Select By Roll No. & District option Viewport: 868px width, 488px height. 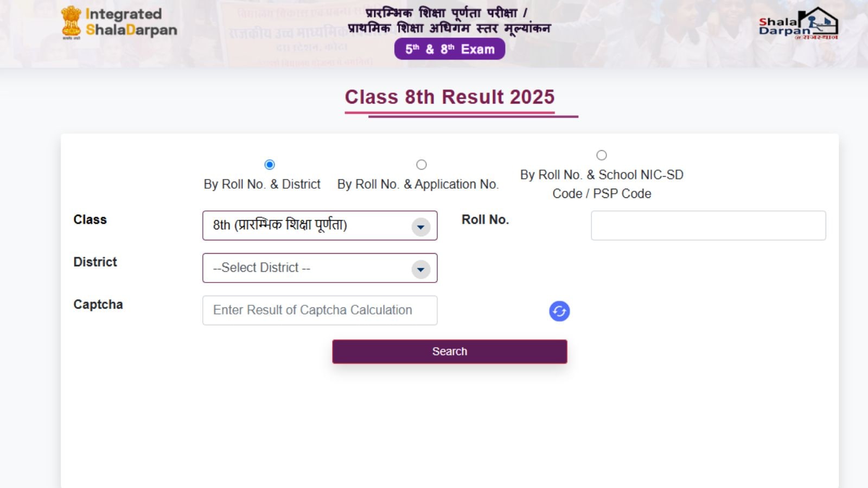click(x=270, y=164)
